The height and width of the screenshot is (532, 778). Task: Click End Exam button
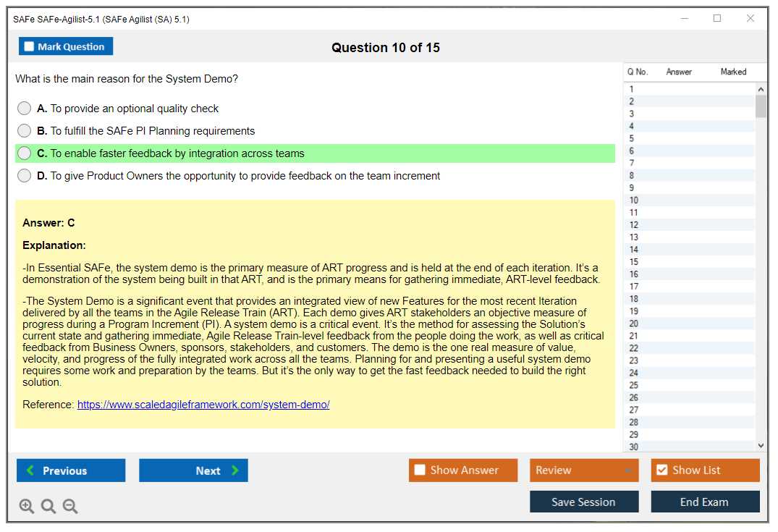click(x=705, y=502)
